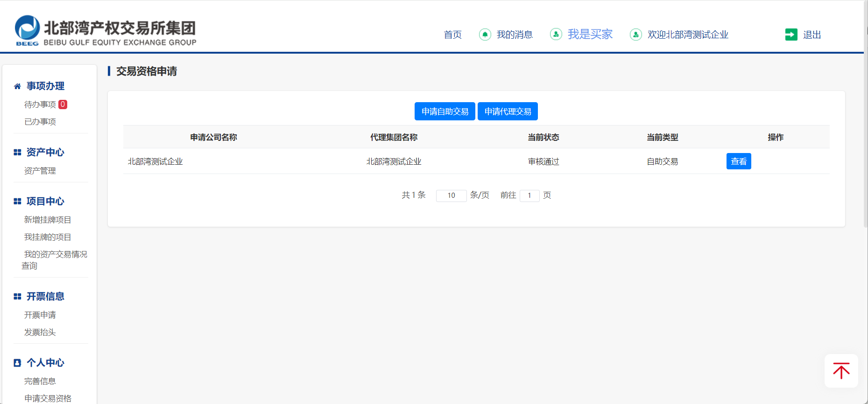Open 首页 in the top navigation
Viewport: 868px width, 404px height.
click(x=452, y=35)
